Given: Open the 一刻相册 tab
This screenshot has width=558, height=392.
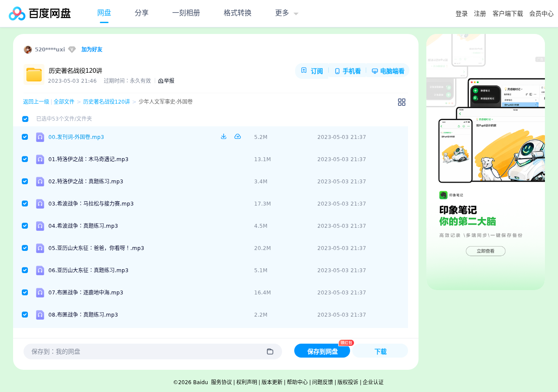Looking at the screenshot, I should pyautogui.click(x=186, y=13).
